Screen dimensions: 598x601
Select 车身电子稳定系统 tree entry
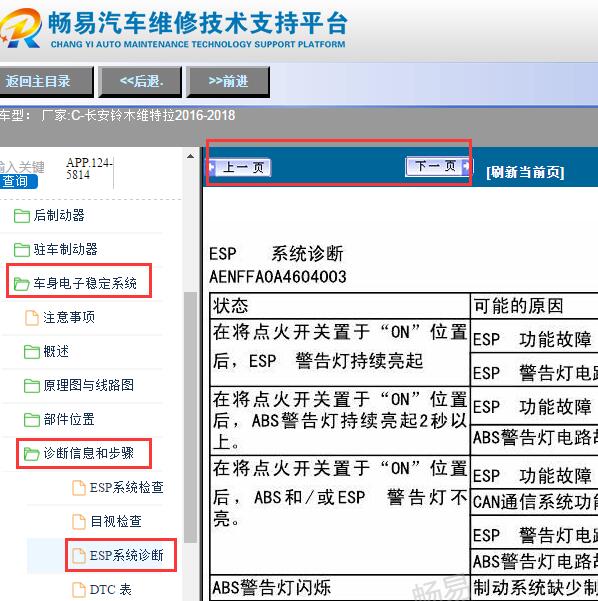pyautogui.click(x=85, y=284)
